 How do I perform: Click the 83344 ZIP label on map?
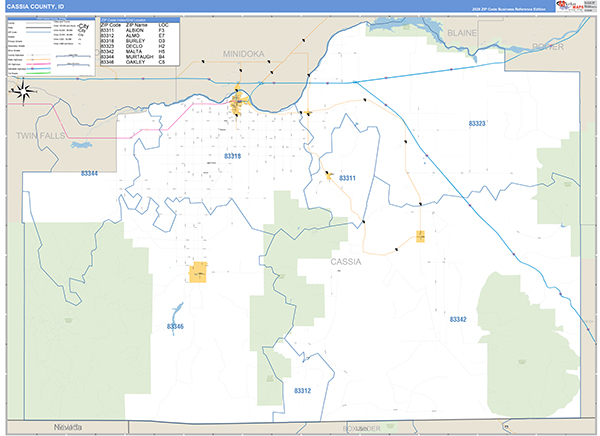[89, 173]
